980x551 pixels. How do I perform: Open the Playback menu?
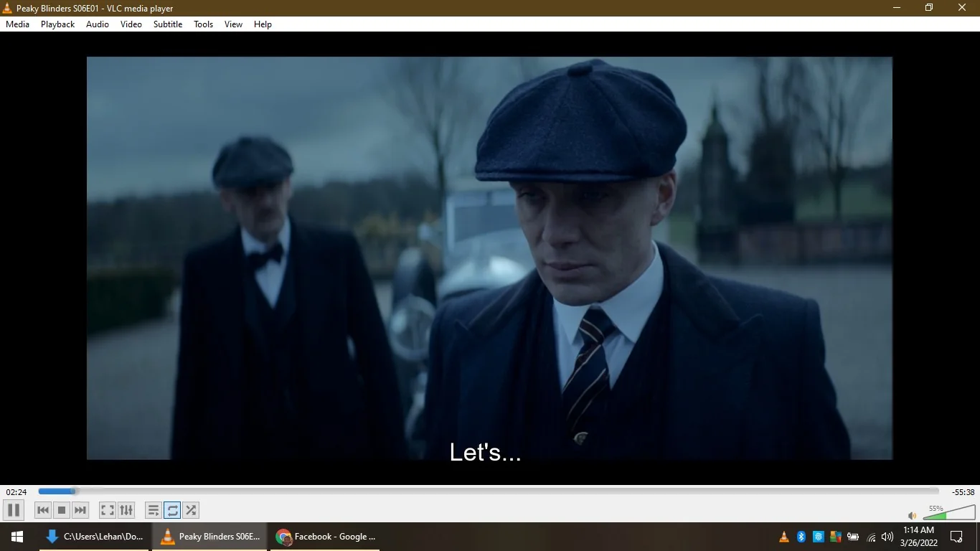(x=58, y=24)
